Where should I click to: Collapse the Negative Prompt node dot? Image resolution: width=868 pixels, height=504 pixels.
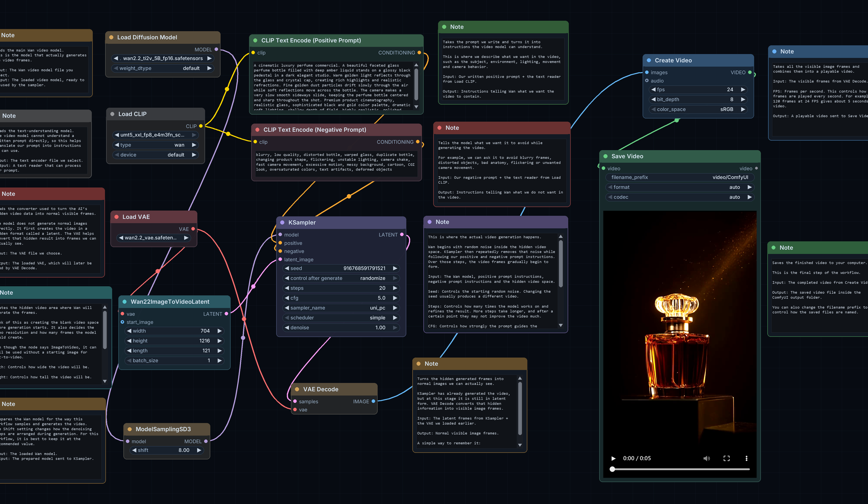pyautogui.click(x=258, y=130)
